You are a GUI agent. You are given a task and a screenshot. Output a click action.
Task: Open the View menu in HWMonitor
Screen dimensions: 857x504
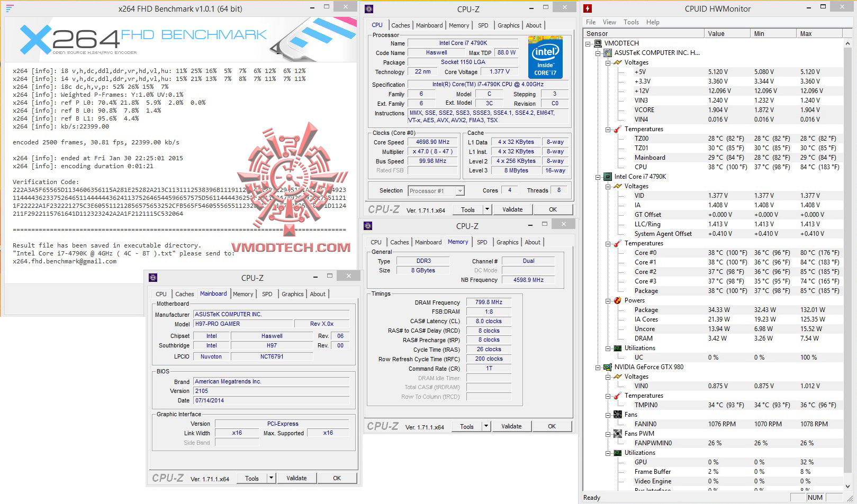[609, 22]
